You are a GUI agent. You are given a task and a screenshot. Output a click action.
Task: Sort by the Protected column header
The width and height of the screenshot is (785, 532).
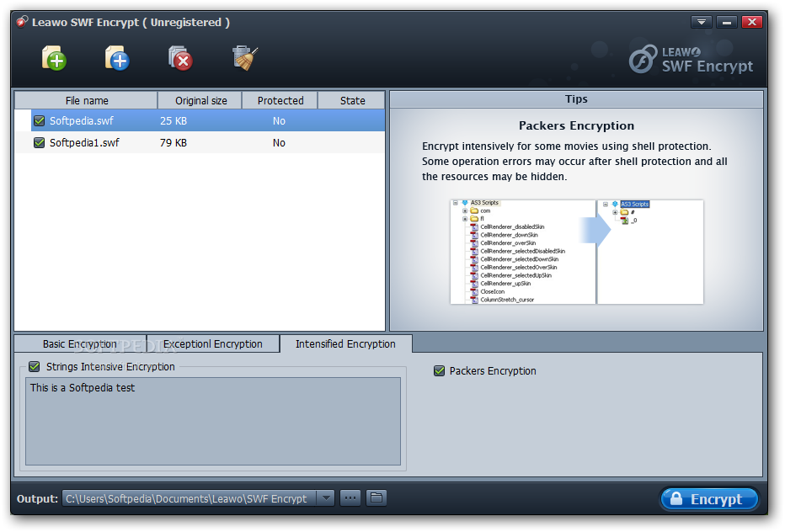coord(280,101)
